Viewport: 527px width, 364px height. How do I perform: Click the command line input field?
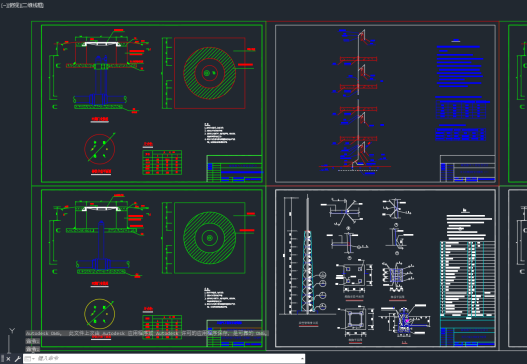(164, 359)
